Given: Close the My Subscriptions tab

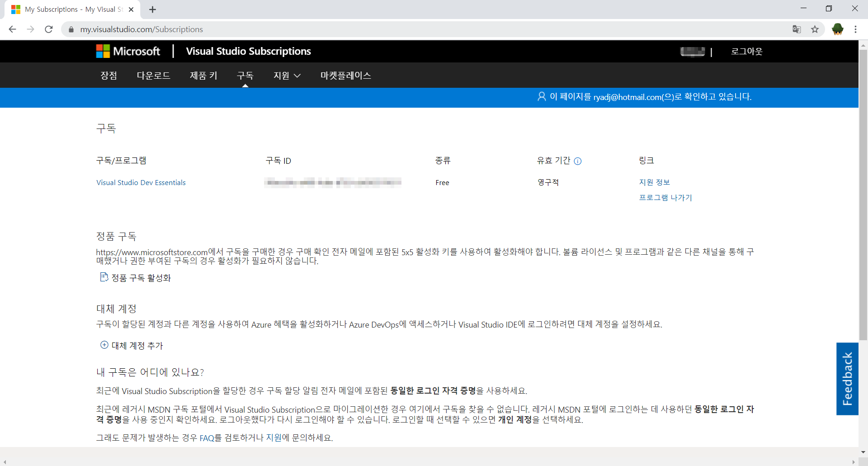Looking at the screenshot, I should point(131,10).
